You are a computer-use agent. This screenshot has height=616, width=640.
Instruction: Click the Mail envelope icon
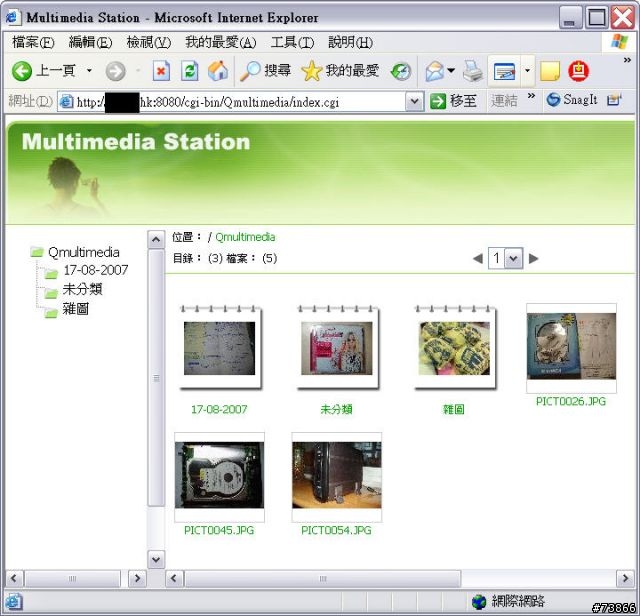tap(435, 71)
